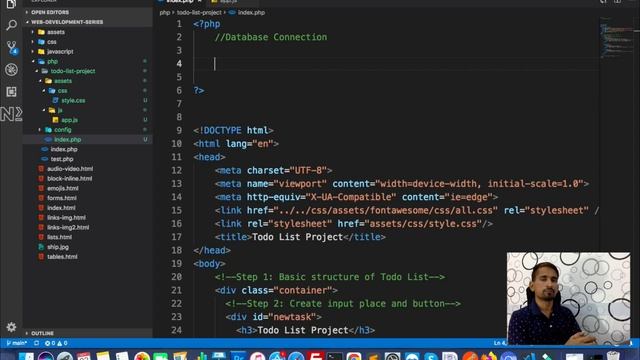Open the emojis.html file
The image size is (640, 360).
[62, 188]
